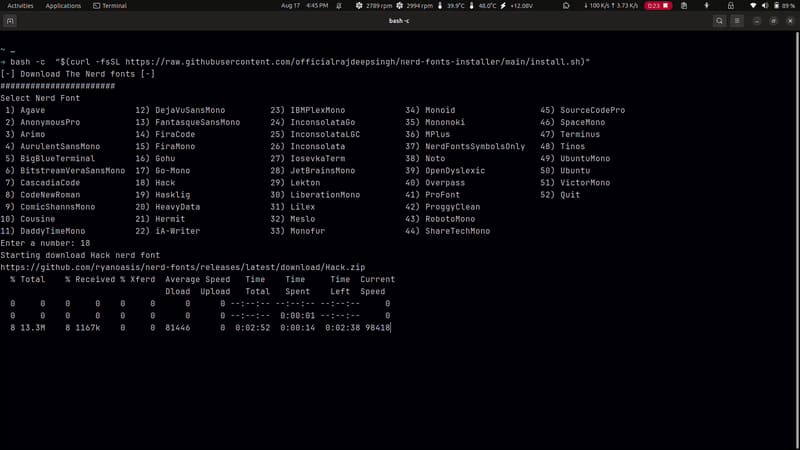Click the '1167k' received value
The image size is (800, 450).
(x=88, y=328)
